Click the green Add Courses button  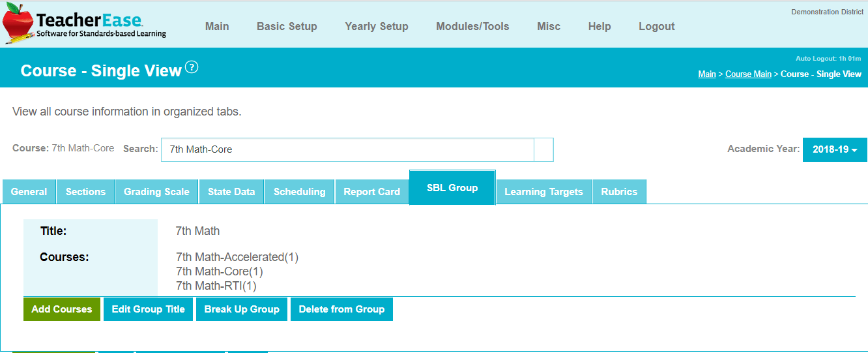click(62, 309)
